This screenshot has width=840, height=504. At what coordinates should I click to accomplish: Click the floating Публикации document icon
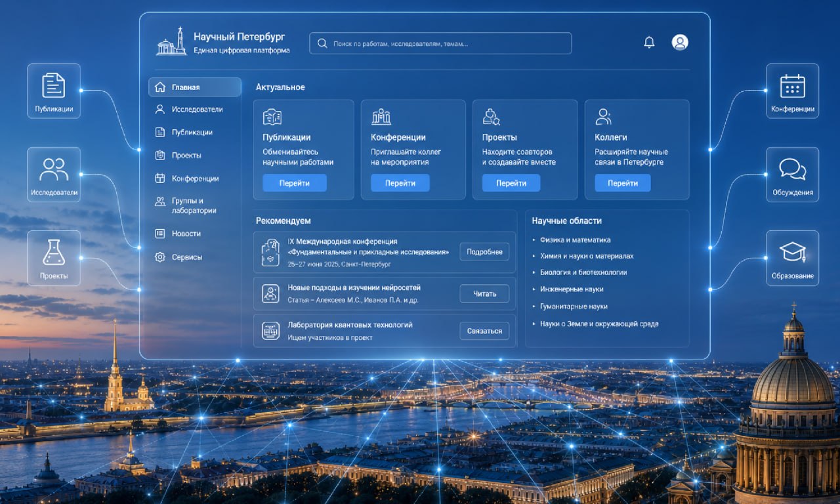pyautogui.click(x=54, y=85)
